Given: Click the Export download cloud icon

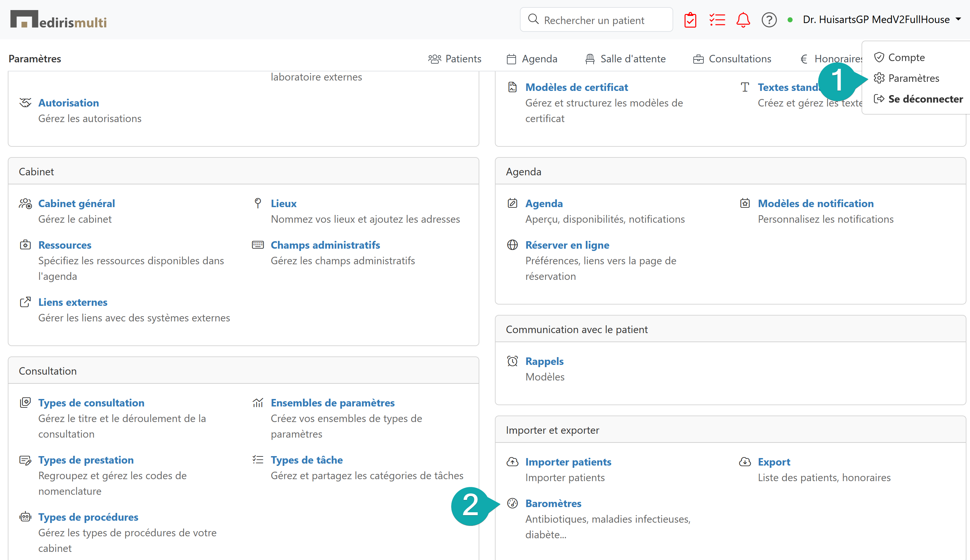Looking at the screenshot, I should pyautogui.click(x=745, y=462).
